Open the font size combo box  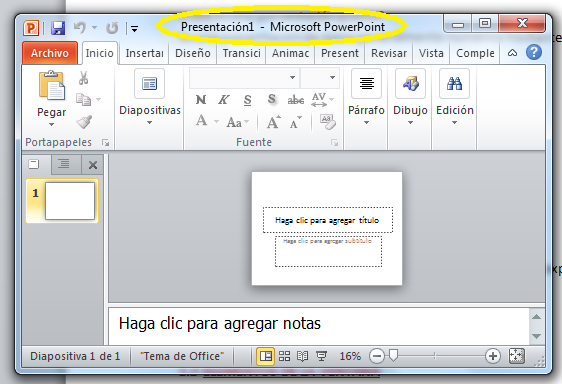[320, 78]
